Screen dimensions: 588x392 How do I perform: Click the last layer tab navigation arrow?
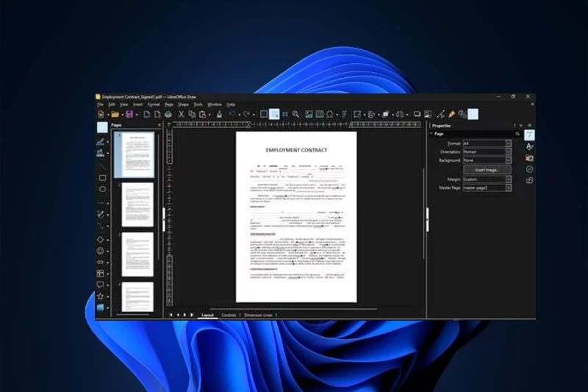[192, 315]
